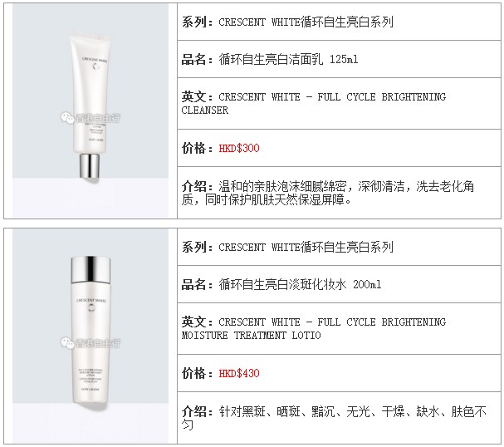Click crescent logo on lotion bottle
Screen dimensions: 504x447
[91, 307]
